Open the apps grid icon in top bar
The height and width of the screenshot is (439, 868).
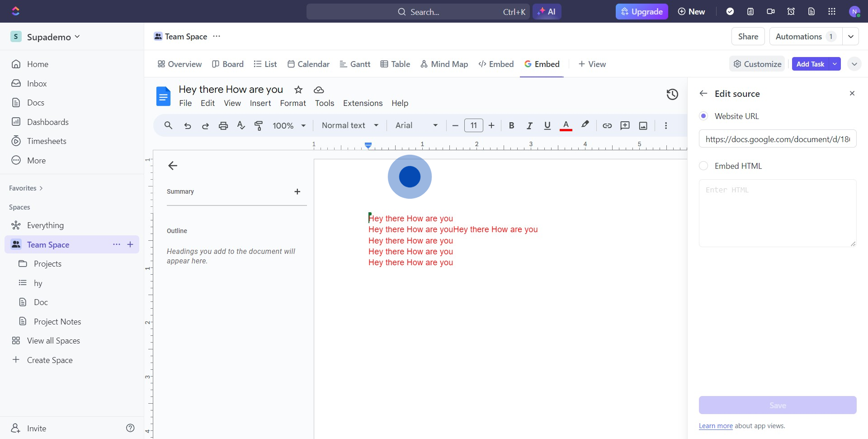pos(832,12)
